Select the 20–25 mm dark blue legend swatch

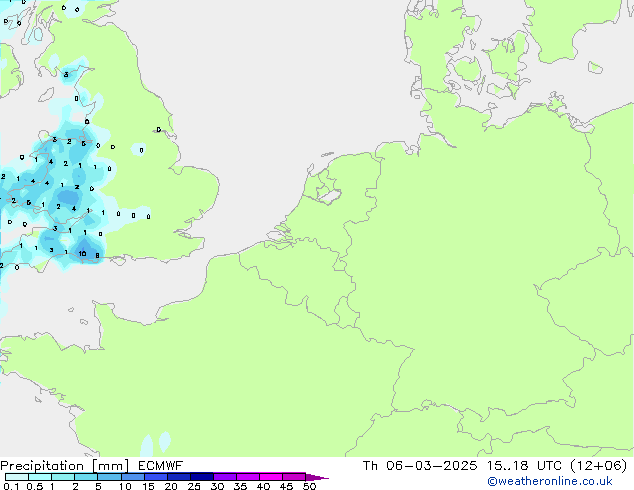click(179, 477)
